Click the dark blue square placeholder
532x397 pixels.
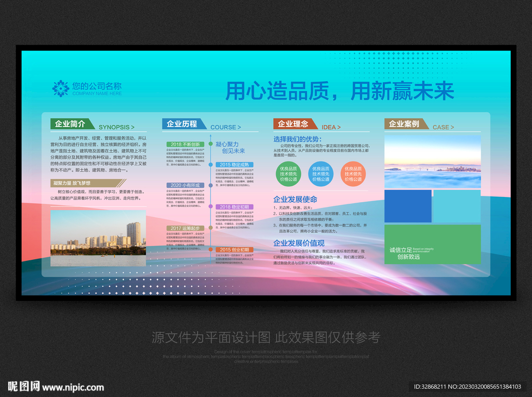click(408, 206)
